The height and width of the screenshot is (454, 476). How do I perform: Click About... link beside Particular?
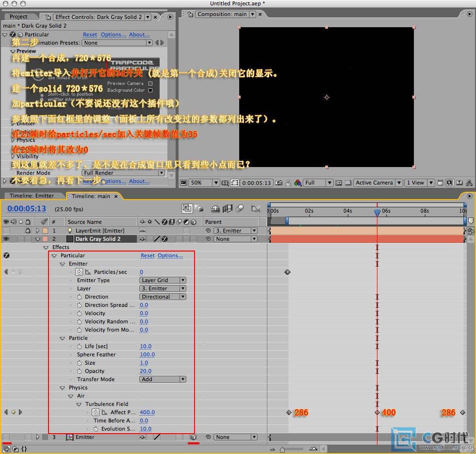[139, 34]
